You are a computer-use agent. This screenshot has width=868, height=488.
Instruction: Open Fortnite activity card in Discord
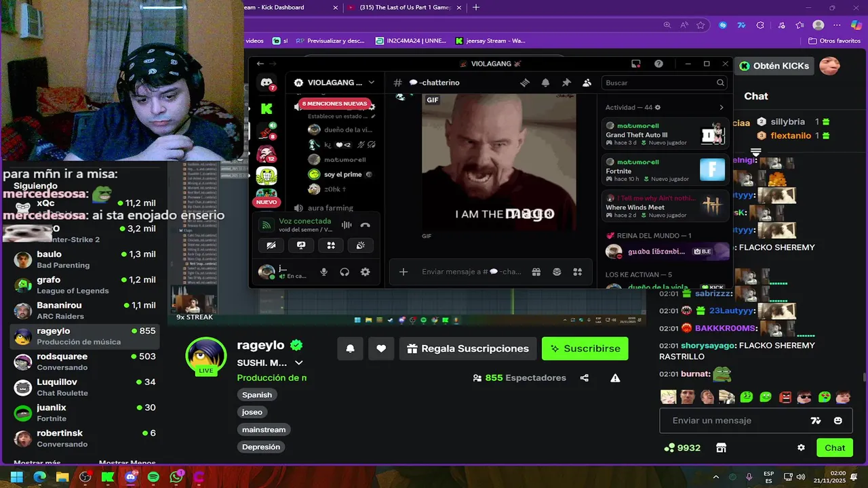[x=666, y=170]
